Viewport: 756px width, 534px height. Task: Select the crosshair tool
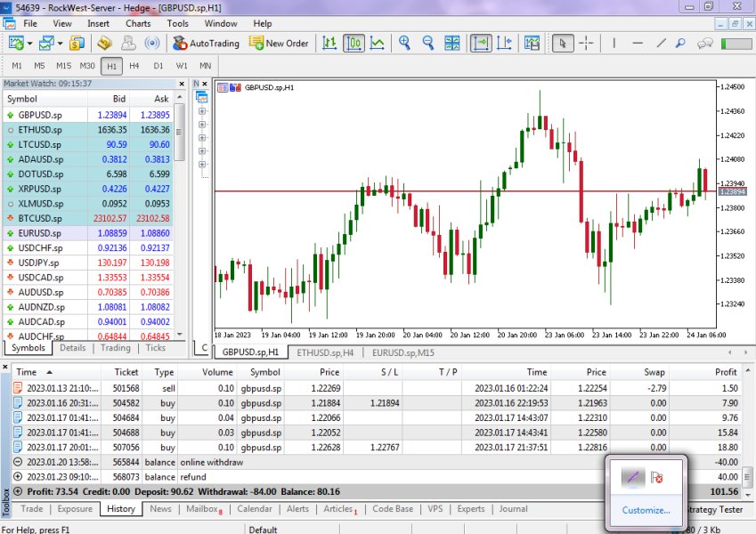tap(586, 44)
